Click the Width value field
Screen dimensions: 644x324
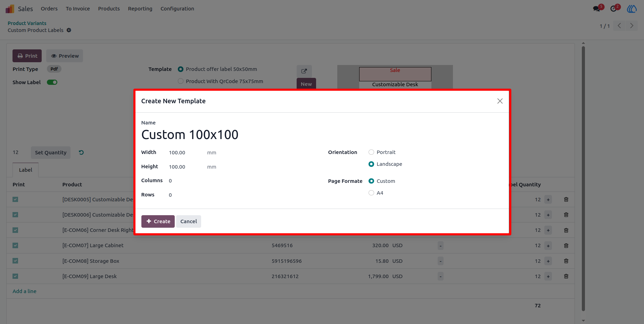point(186,153)
